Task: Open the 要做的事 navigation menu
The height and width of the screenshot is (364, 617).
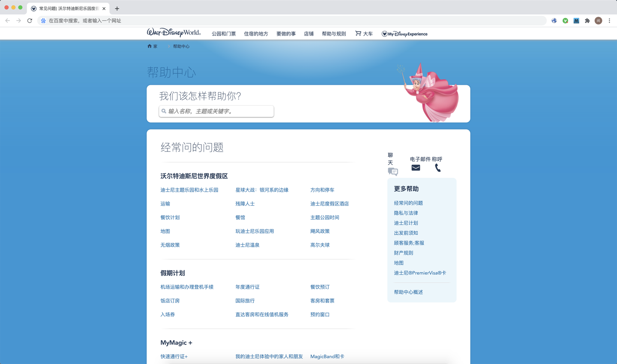Action: pyautogui.click(x=286, y=33)
